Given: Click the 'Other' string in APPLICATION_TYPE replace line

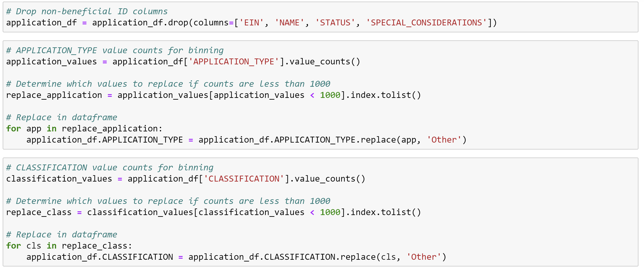Looking at the screenshot, I should [444, 140].
